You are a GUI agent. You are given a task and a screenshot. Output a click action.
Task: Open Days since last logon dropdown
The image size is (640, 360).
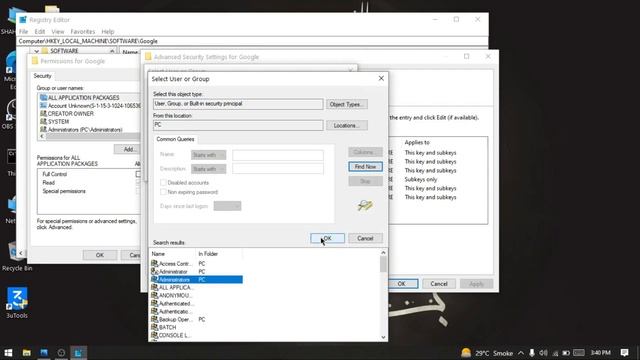point(227,206)
